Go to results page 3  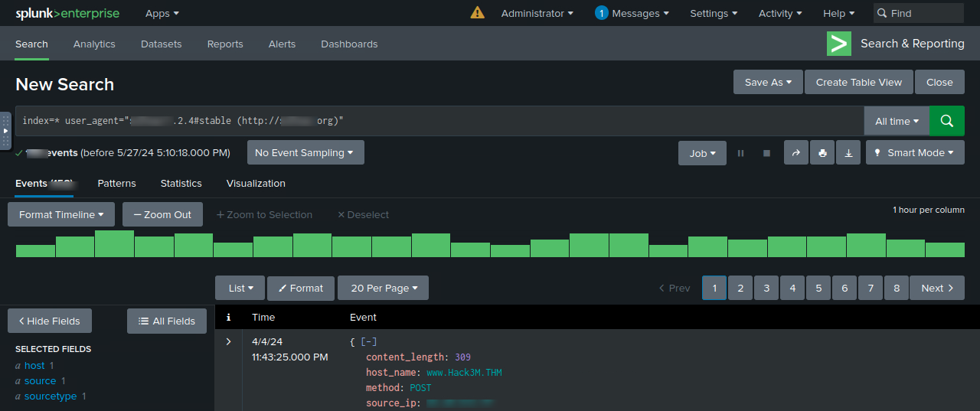click(x=766, y=288)
